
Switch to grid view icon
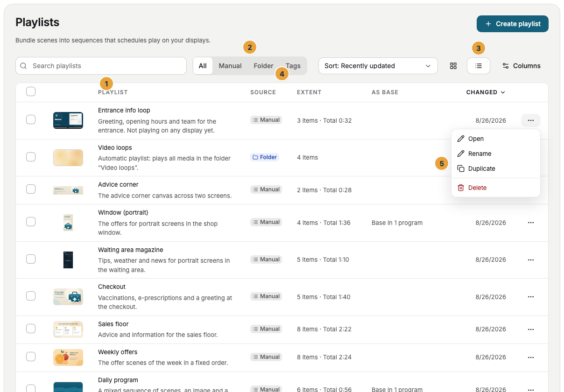click(x=453, y=66)
